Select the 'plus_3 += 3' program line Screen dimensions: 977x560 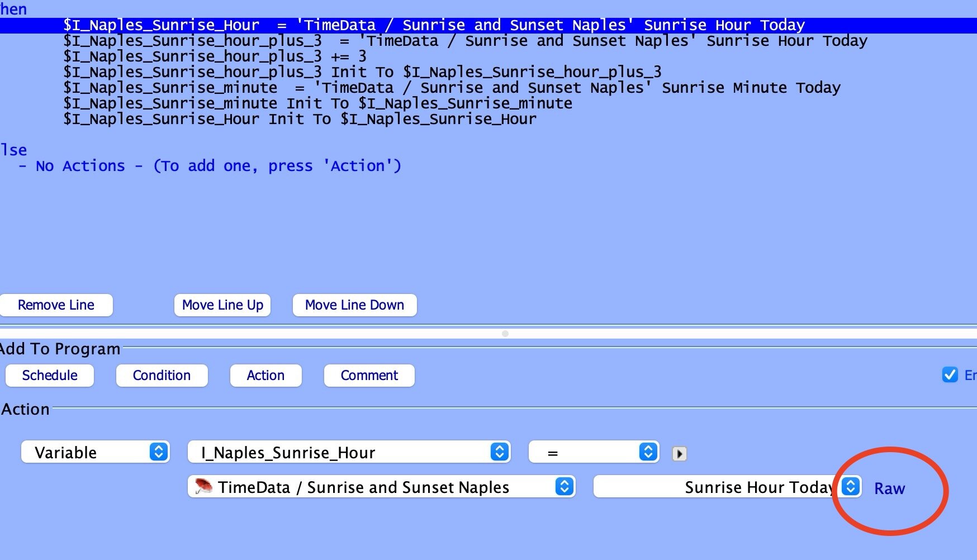coord(215,56)
